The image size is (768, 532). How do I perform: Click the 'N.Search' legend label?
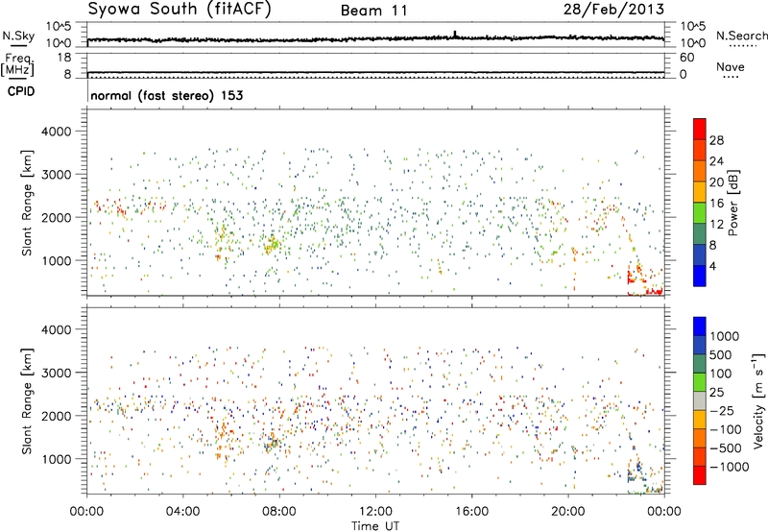click(x=741, y=36)
